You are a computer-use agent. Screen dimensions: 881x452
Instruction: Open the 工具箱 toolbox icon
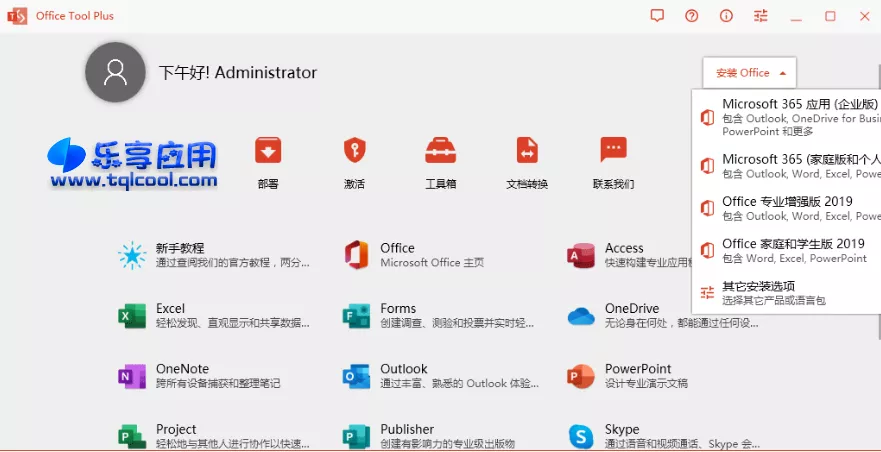440,150
